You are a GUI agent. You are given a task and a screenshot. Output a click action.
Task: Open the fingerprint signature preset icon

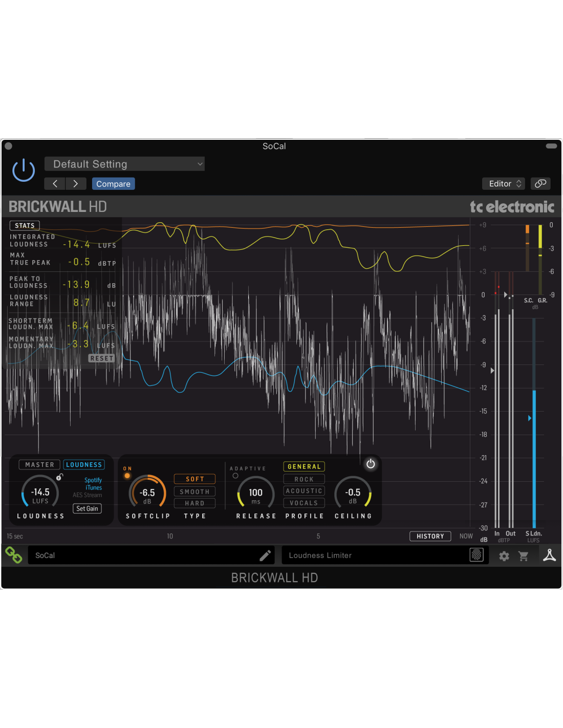tap(476, 555)
